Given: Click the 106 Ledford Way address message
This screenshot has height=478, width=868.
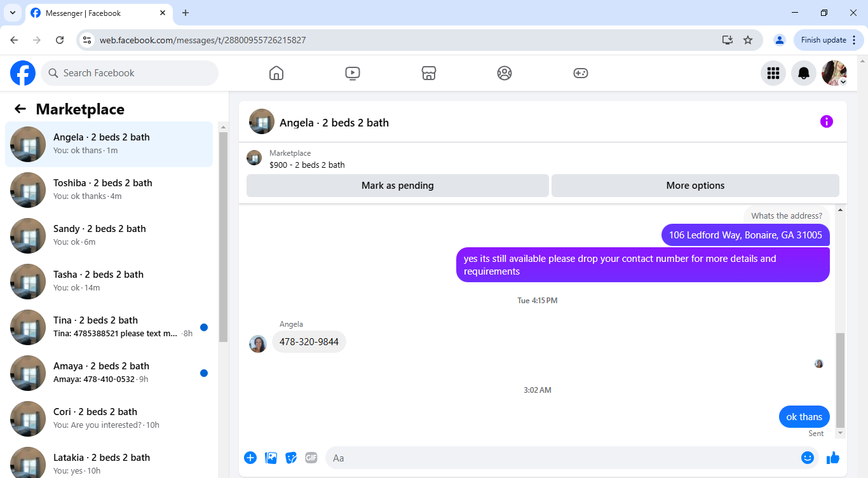Looking at the screenshot, I should (x=745, y=235).
